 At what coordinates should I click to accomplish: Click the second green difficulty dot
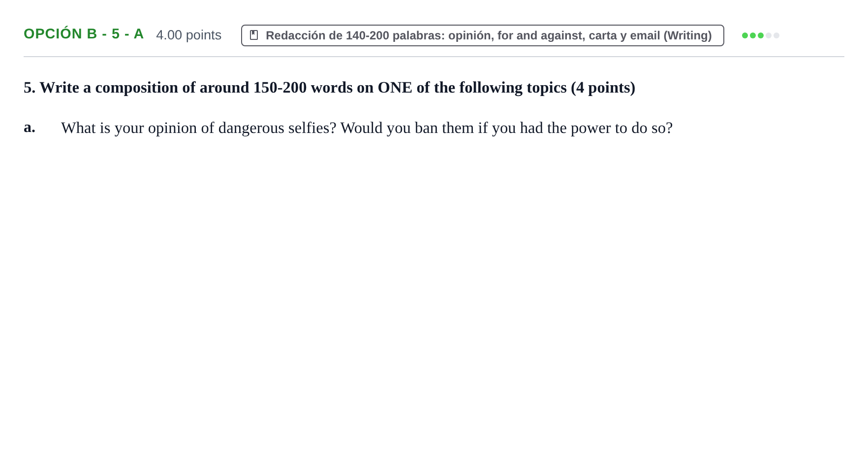coord(753,35)
